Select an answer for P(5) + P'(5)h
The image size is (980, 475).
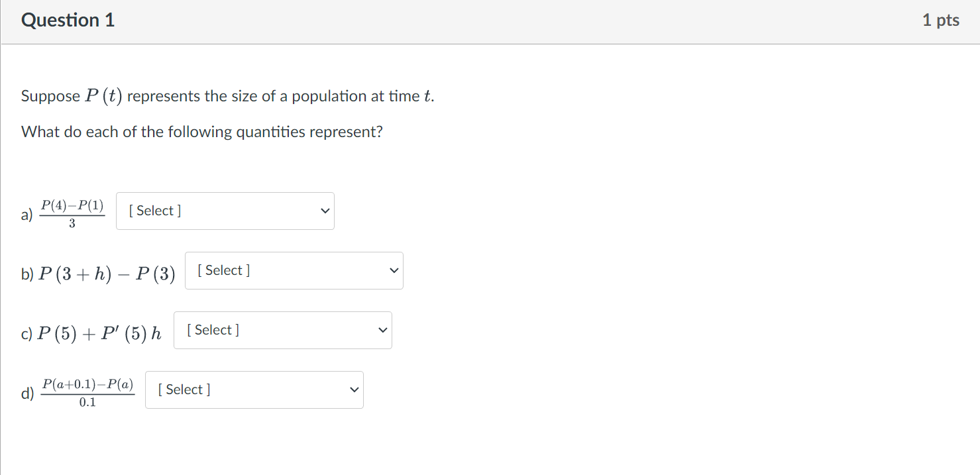tap(282, 330)
